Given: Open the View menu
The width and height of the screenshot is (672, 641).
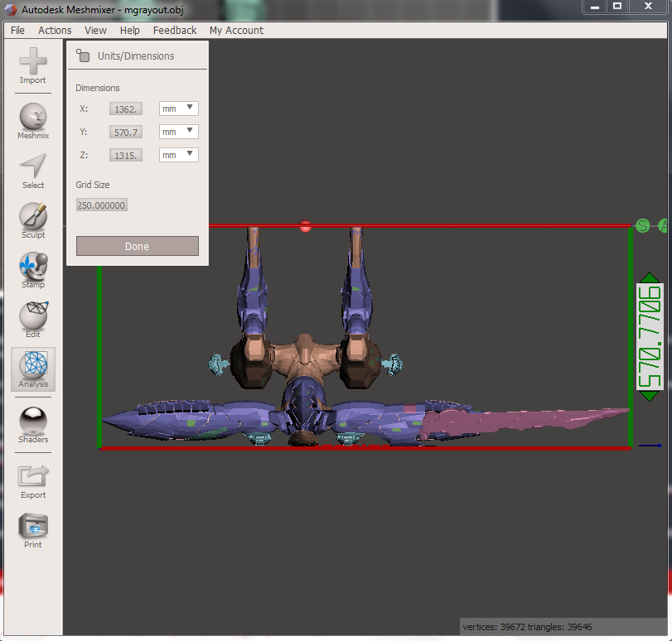Looking at the screenshot, I should point(95,31).
